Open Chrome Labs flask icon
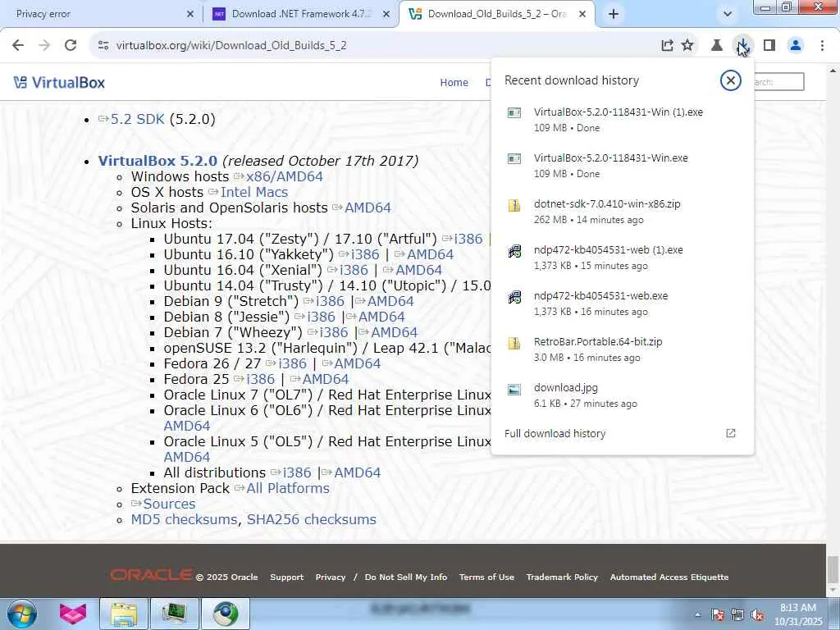This screenshot has height=630, width=840. coord(717,46)
